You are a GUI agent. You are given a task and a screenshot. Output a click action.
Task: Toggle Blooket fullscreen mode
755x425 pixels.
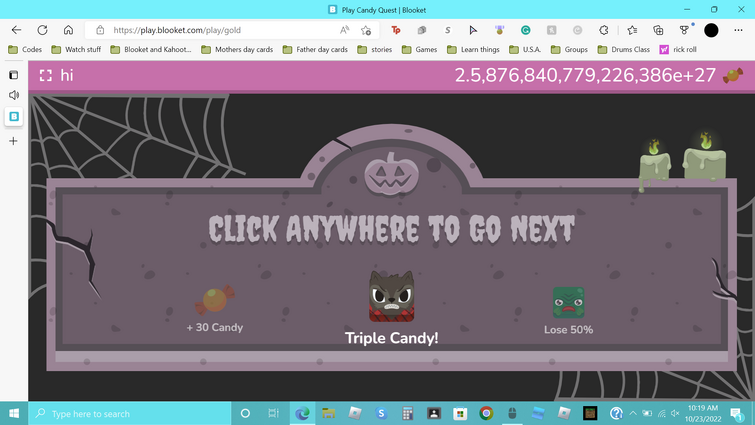46,75
